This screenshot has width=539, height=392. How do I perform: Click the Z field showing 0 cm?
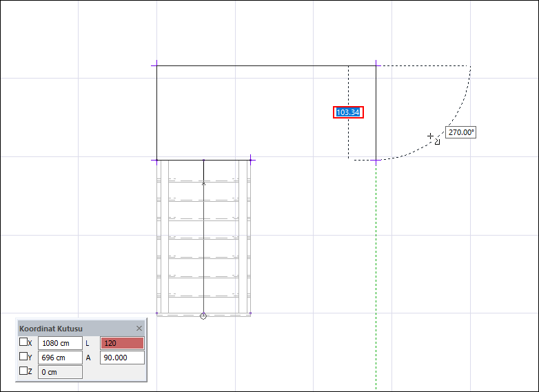pyautogui.click(x=60, y=372)
